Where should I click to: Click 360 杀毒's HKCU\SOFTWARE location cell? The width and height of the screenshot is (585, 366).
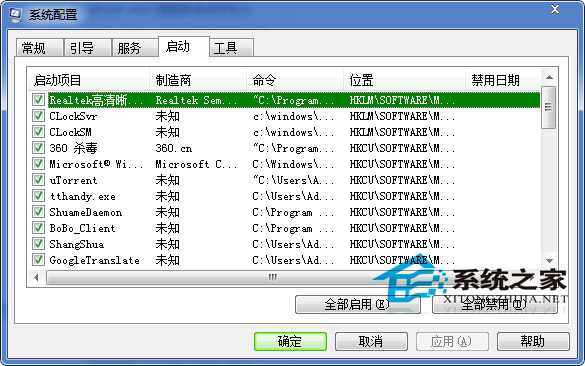pyautogui.click(x=402, y=148)
